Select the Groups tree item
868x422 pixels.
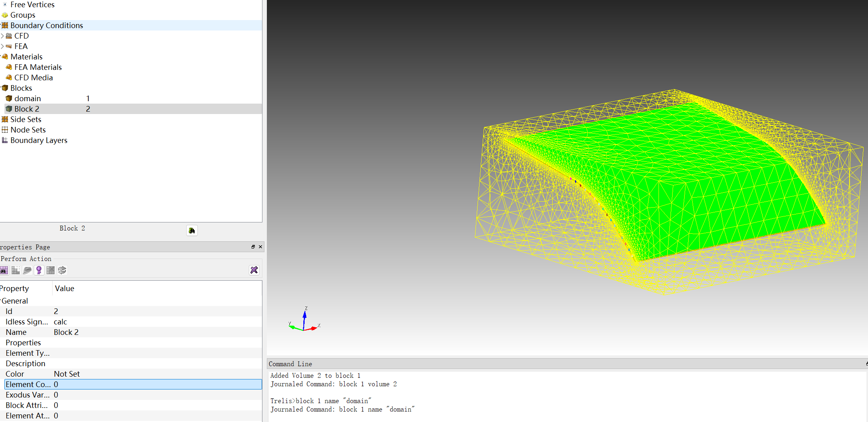(23, 15)
